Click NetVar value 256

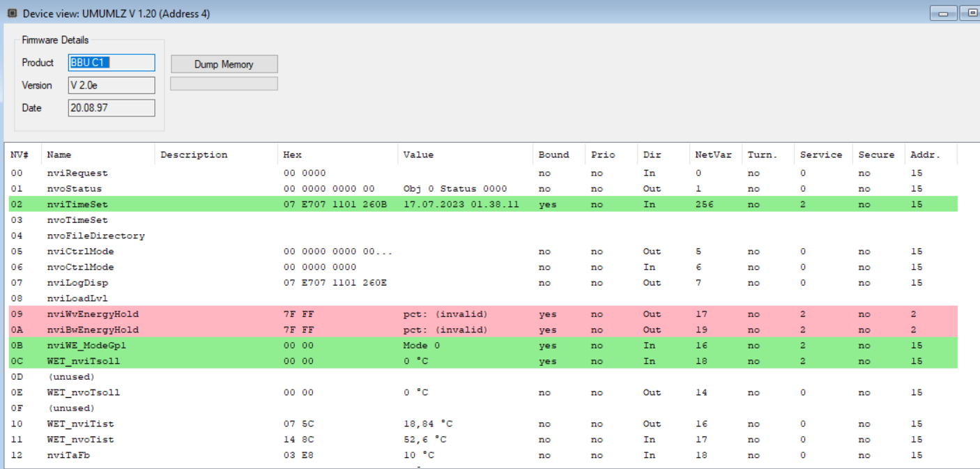click(x=704, y=204)
